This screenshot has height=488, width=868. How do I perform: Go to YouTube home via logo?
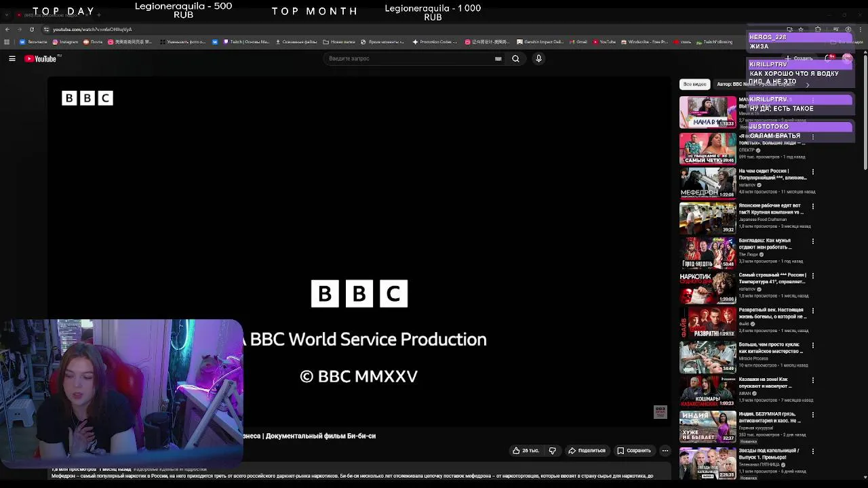41,59
